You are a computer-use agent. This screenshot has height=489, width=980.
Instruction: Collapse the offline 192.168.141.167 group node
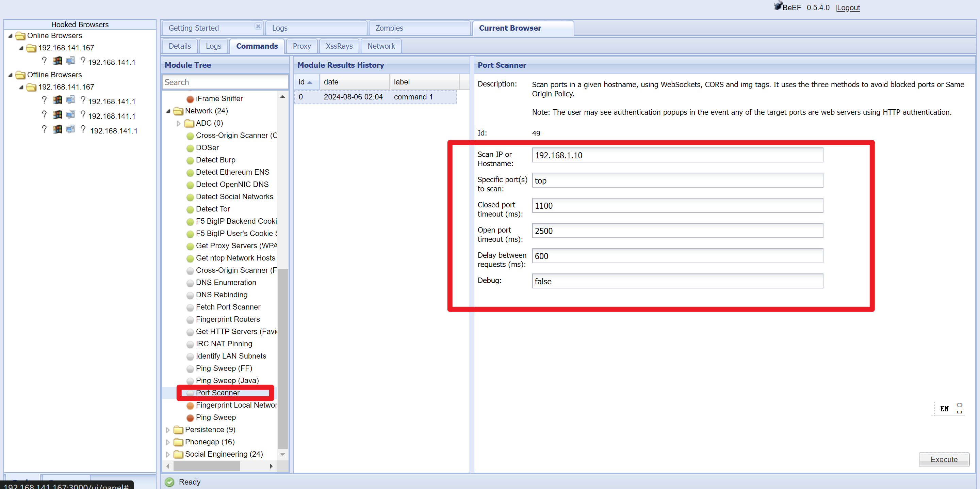[21, 87]
